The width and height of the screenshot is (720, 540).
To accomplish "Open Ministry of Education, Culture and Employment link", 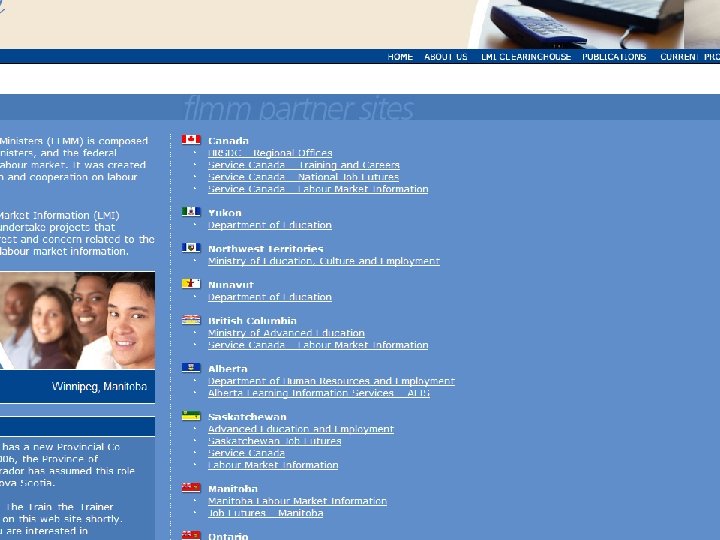I will 324,261.
